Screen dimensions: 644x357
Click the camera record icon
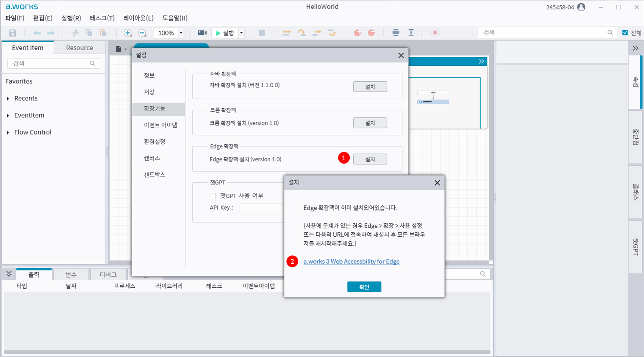[202, 33]
